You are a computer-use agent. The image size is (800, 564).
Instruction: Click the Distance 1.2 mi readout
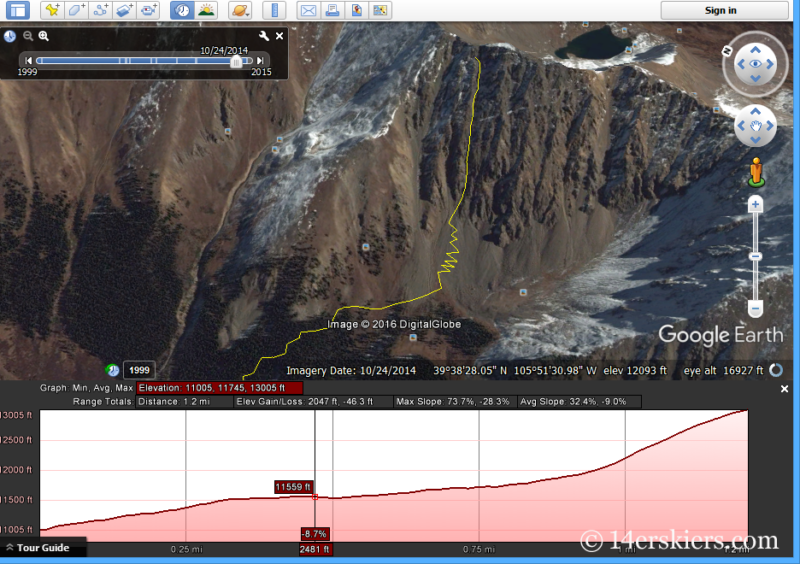click(x=183, y=402)
